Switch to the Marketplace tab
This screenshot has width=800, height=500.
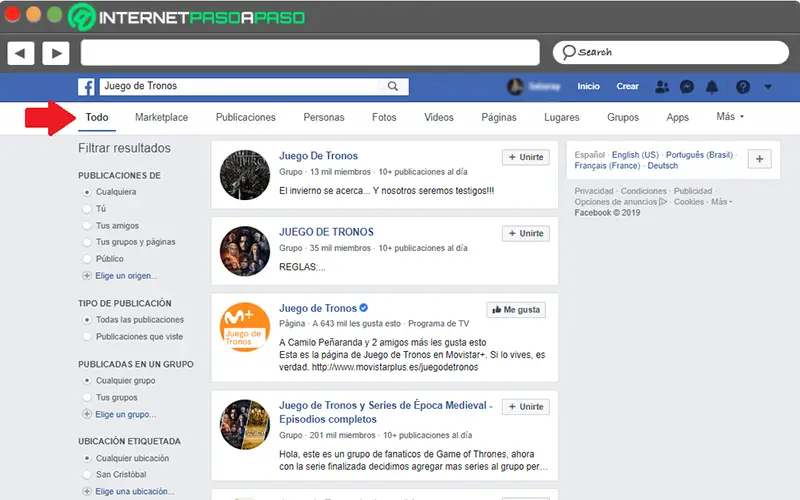tap(161, 117)
